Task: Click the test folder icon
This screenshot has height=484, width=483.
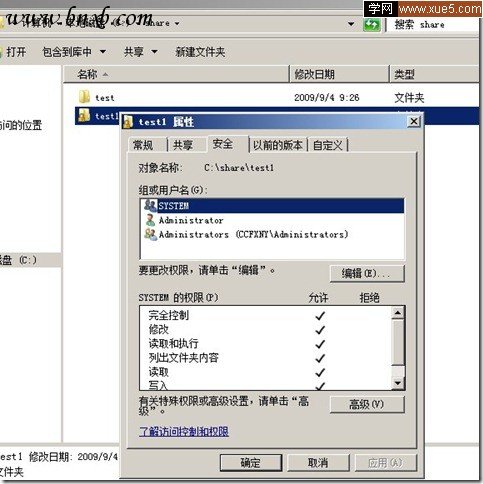Action: (x=84, y=97)
